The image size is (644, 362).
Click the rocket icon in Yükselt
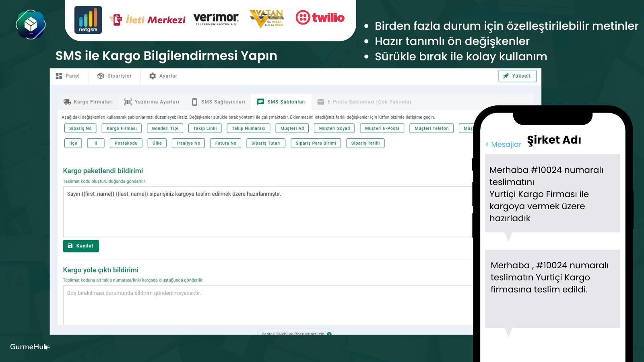(x=506, y=76)
